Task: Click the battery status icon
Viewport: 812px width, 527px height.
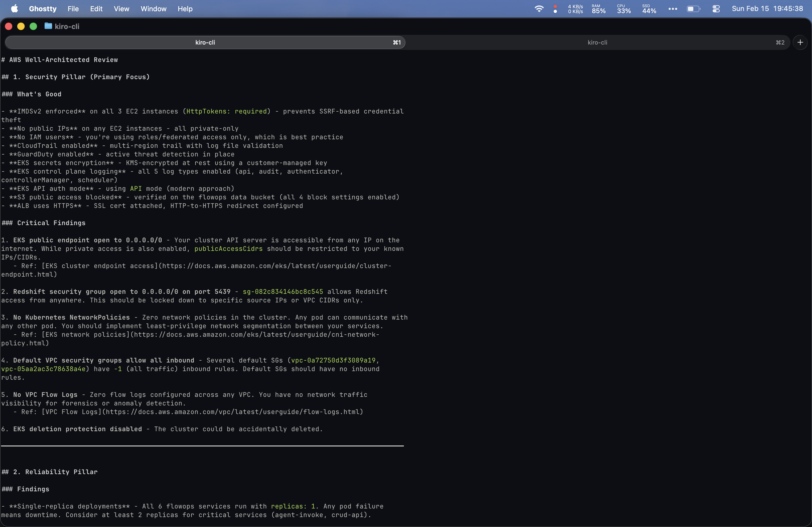Action: (693, 9)
